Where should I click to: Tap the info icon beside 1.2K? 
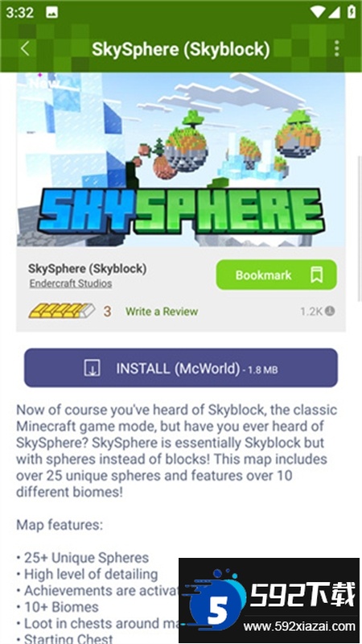click(x=330, y=311)
